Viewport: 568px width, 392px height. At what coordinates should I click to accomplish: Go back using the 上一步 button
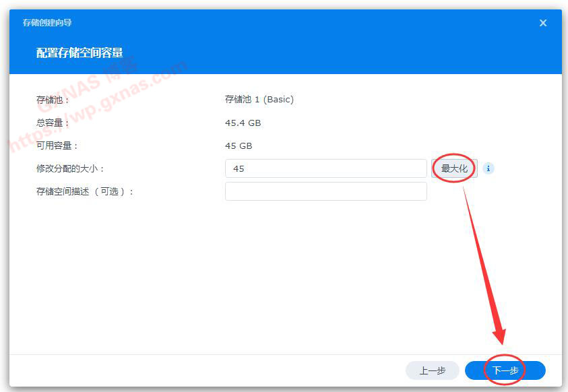432,370
